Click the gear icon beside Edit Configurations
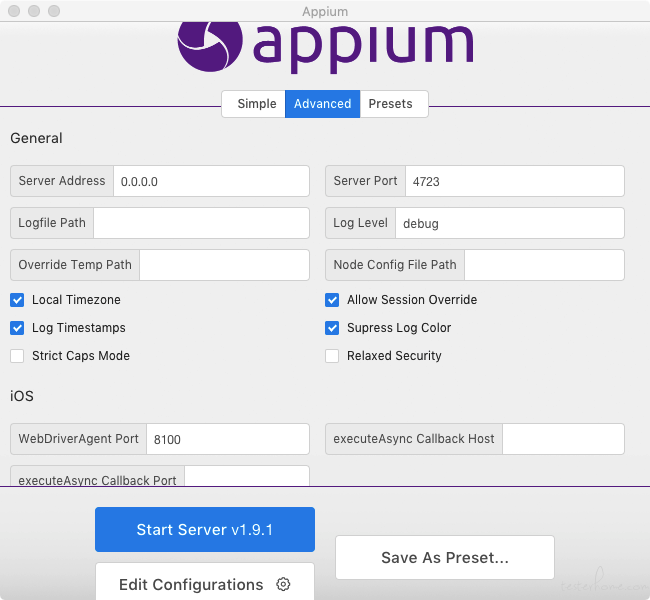Screen dimensions: 650x600 point(284,584)
